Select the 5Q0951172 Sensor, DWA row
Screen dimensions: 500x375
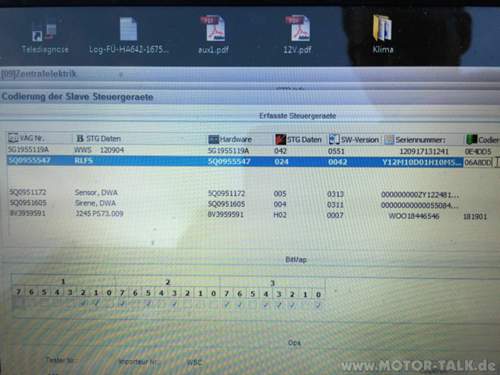[233, 193]
